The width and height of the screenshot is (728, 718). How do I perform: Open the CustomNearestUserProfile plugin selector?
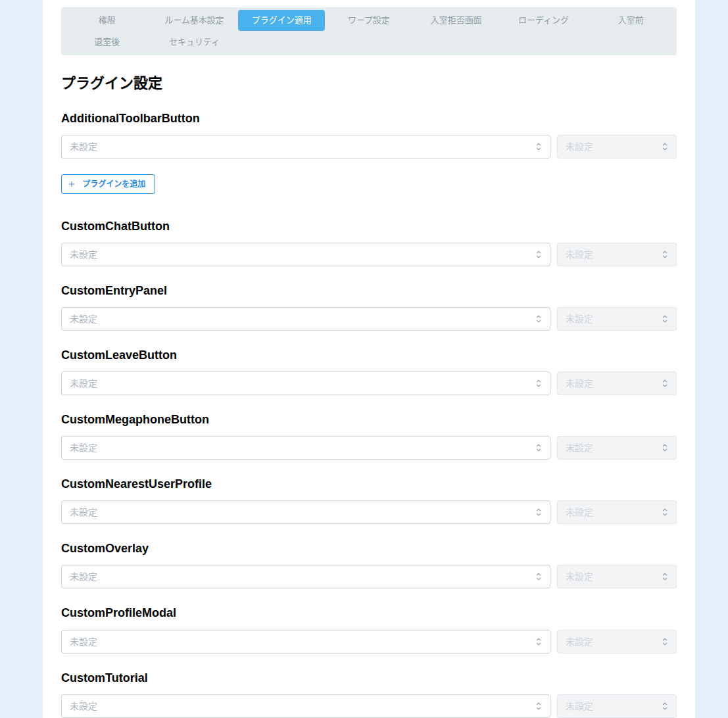[305, 512]
